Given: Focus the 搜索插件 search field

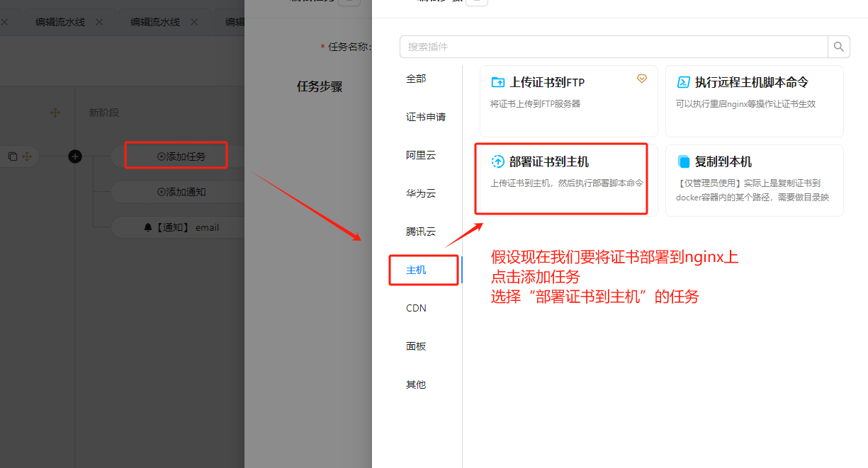Looking at the screenshot, I should (613, 47).
